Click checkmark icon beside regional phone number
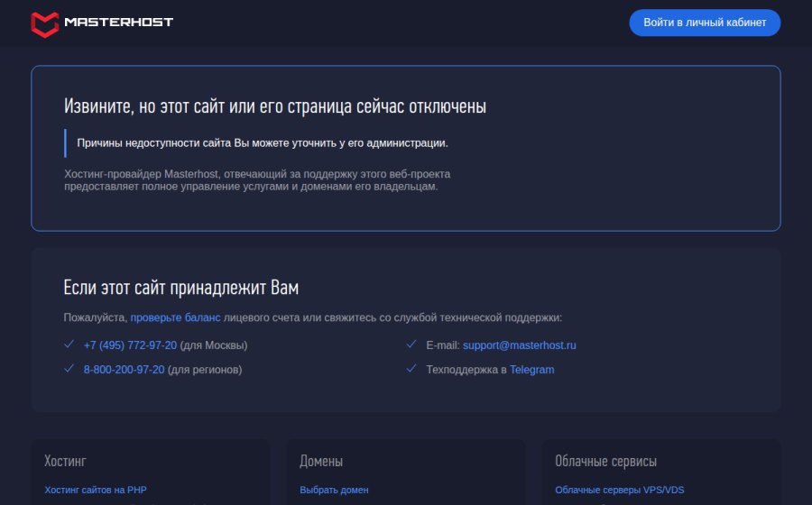812x505 pixels. pos(69,369)
